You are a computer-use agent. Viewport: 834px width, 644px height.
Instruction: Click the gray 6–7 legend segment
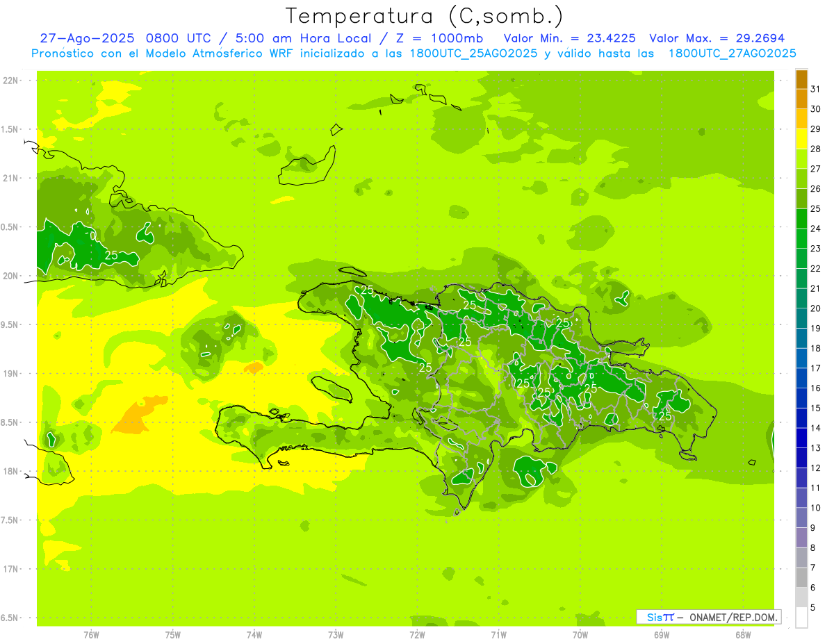point(801,577)
